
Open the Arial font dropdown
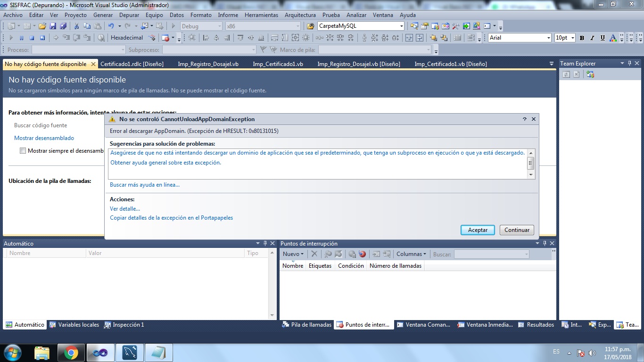548,38
